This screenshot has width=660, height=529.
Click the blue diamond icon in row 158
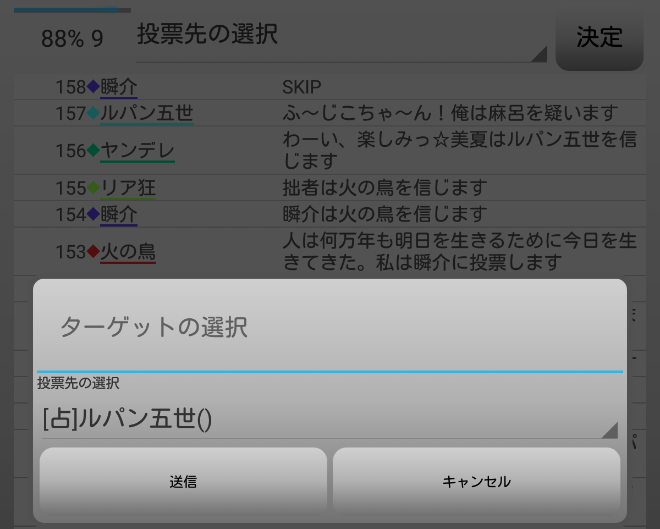[94, 87]
